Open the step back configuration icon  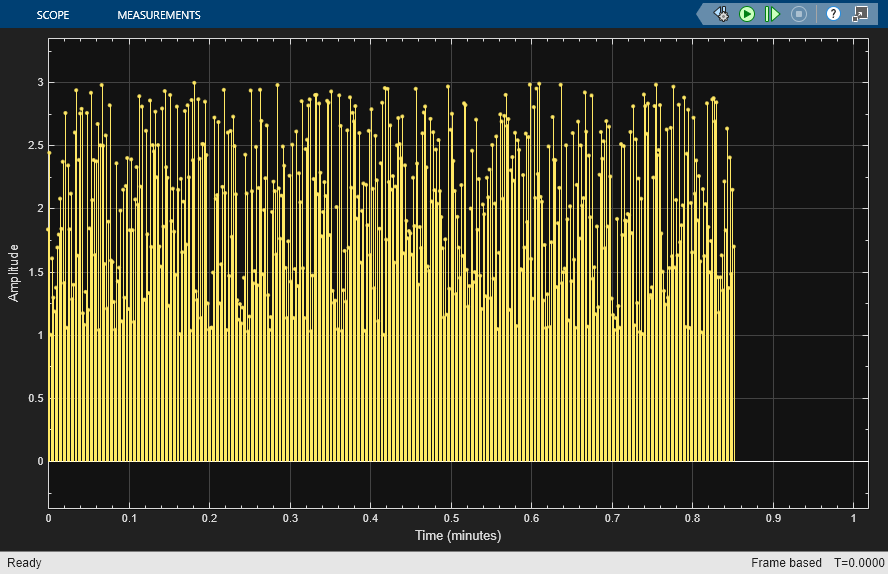(721, 14)
